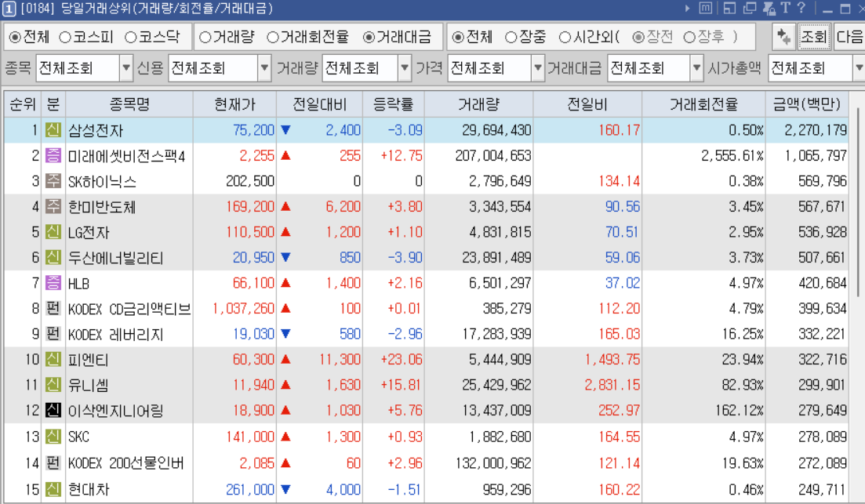Toggle the pin lock icon in title bar
The image size is (865, 504).
(x=769, y=8)
